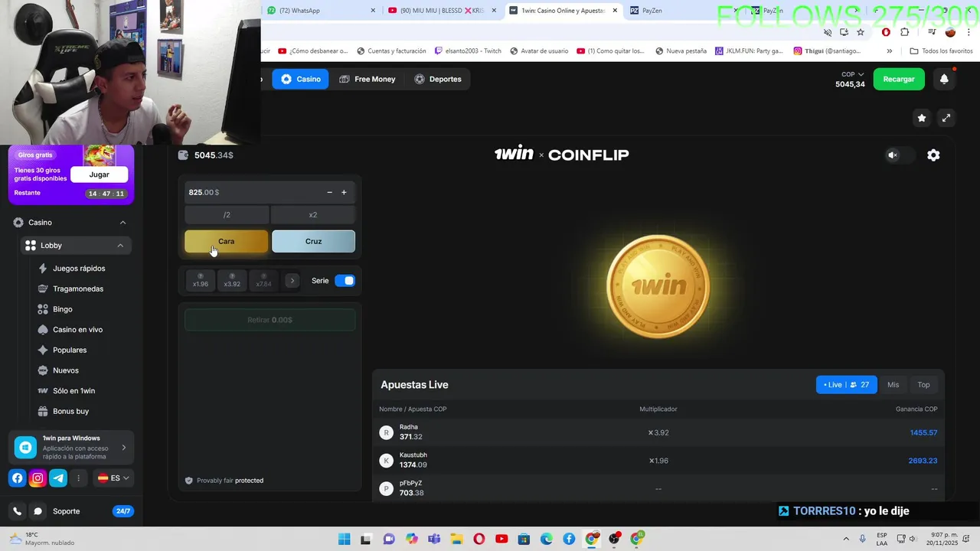
Task: Toggle the Serie switch
Action: (345, 281)
